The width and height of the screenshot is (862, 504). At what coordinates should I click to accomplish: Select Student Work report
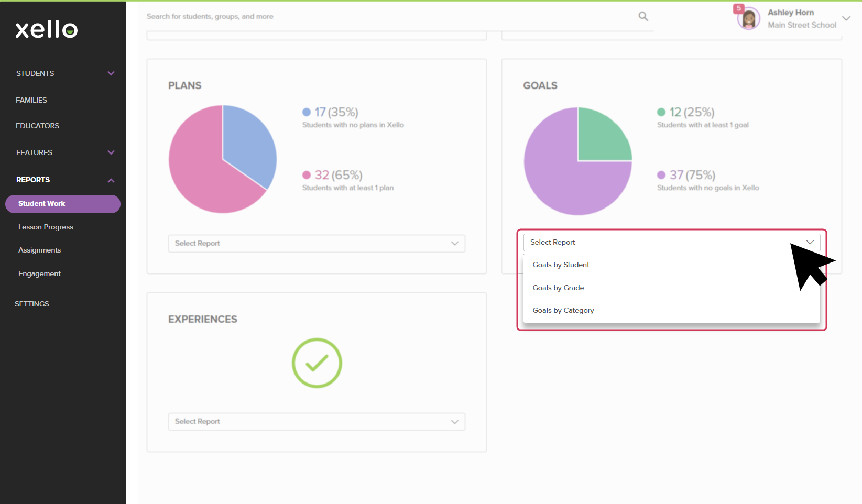(63, 204)
